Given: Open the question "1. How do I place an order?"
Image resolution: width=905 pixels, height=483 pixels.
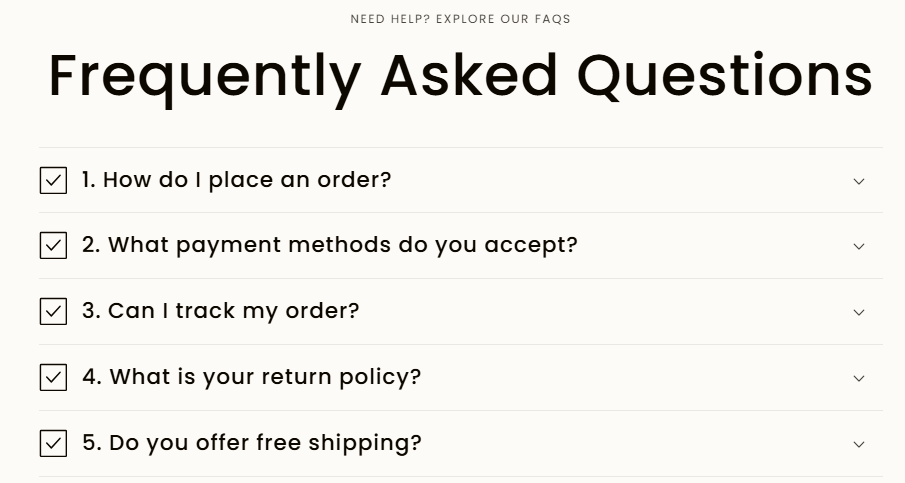Looking at the screenshot, I should tap(236, 180).
